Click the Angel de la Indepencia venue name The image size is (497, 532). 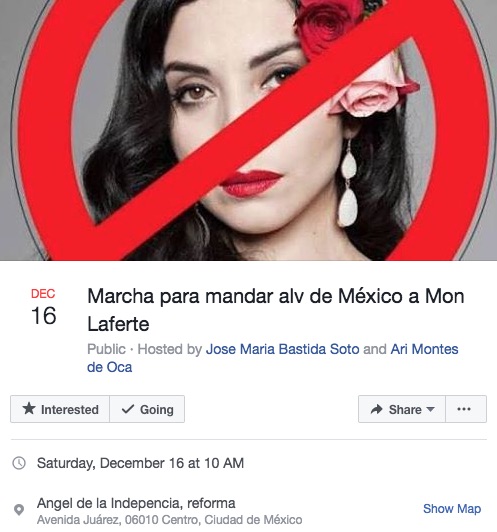point(136,503)
